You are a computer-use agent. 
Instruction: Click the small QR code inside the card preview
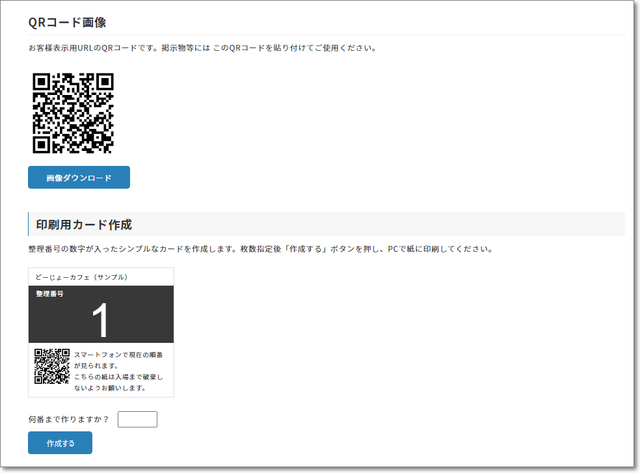52,367
